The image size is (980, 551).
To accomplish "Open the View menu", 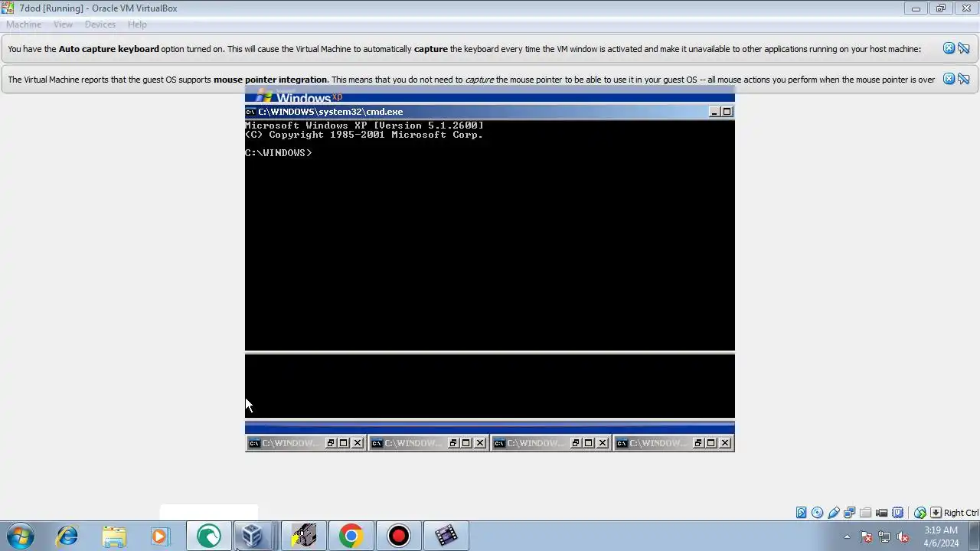I will (x=63, y=24).
